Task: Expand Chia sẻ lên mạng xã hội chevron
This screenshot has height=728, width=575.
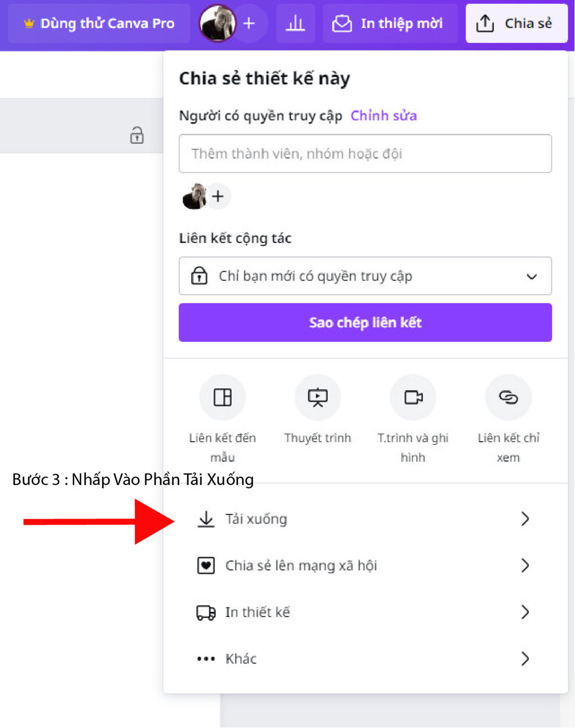Action: click(525, 565)
